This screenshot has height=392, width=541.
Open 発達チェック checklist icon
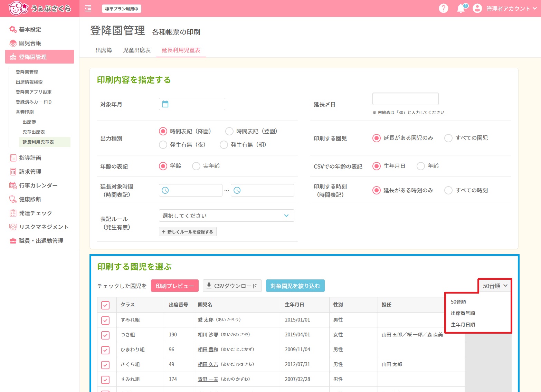point(13,213)
